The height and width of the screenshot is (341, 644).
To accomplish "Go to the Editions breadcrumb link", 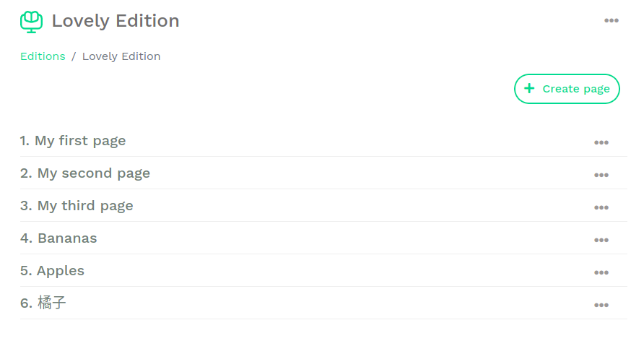I will [x=43, y=56].
